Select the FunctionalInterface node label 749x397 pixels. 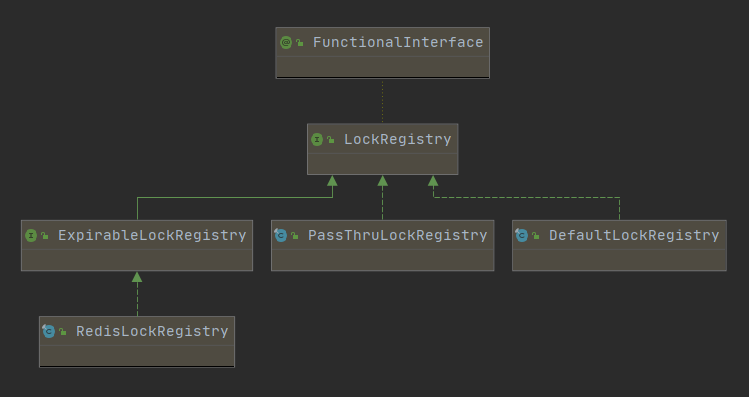[x=398, y=43]
